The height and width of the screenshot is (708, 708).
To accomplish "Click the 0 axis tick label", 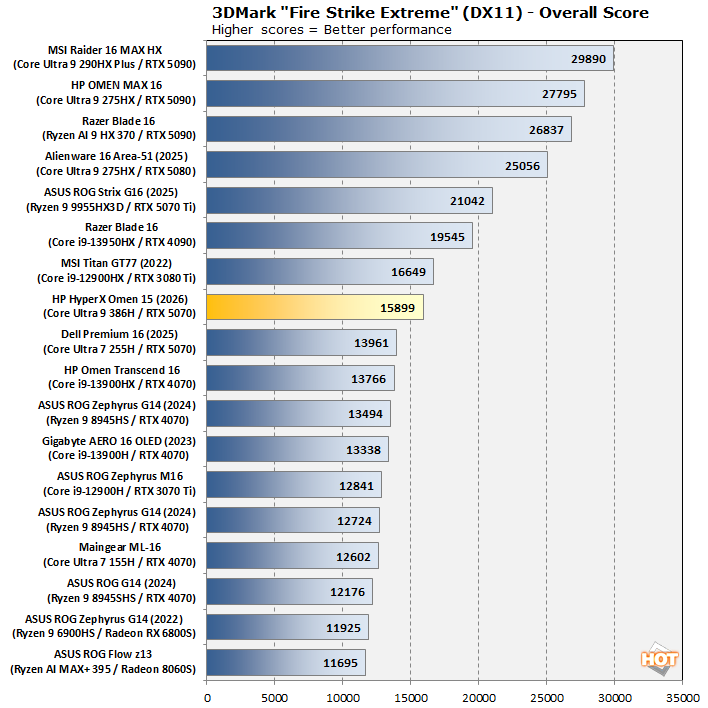I will (207, 698).
